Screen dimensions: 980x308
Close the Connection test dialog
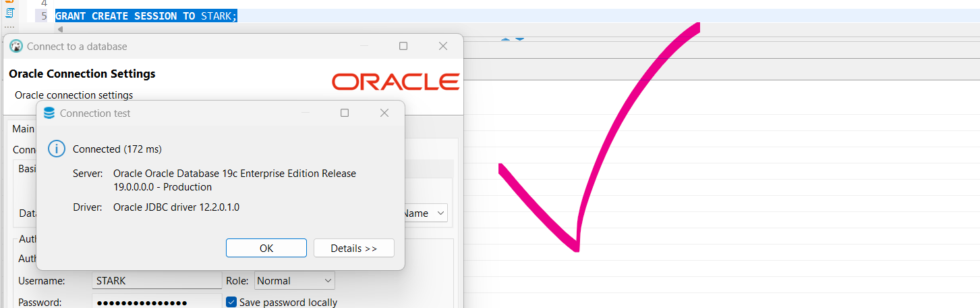coord(384,113)
